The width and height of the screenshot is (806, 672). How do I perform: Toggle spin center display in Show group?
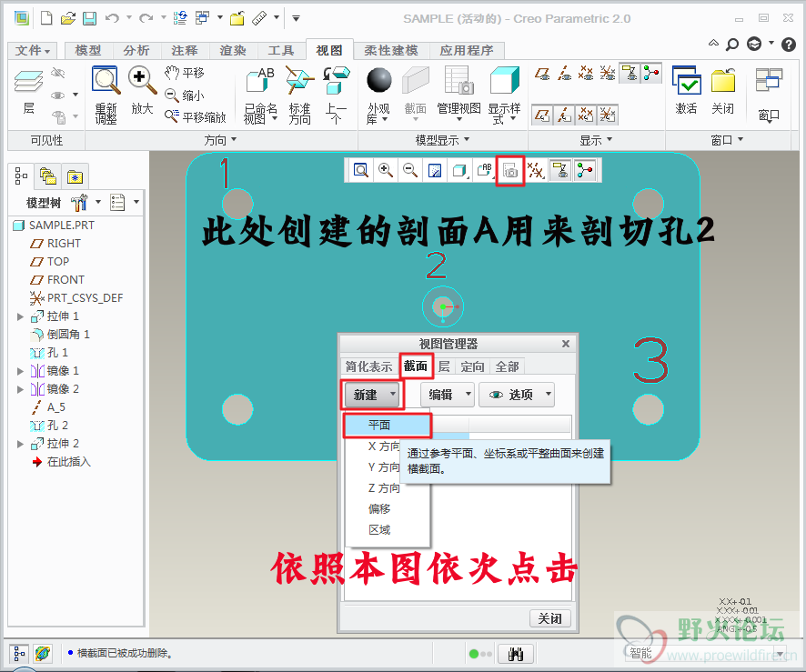pos(651,74)
